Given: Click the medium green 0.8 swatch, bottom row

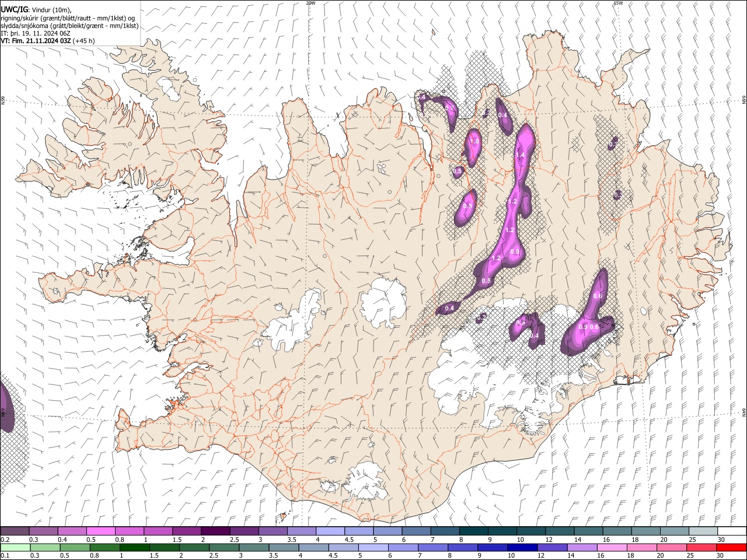Looking at the screenshot, I should [x=104, y=547].
